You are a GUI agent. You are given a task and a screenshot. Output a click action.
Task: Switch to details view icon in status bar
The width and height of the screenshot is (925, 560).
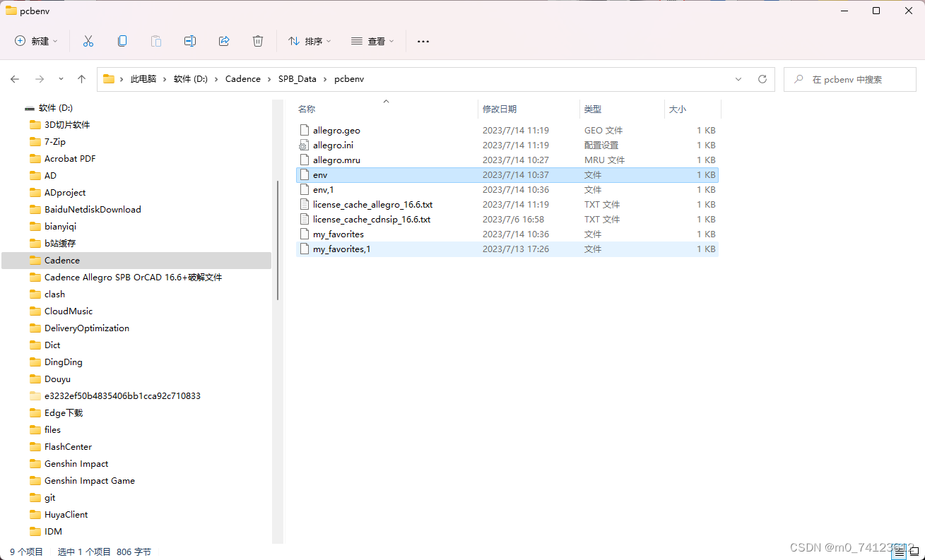pyautogui.click(x=899, y=553)
